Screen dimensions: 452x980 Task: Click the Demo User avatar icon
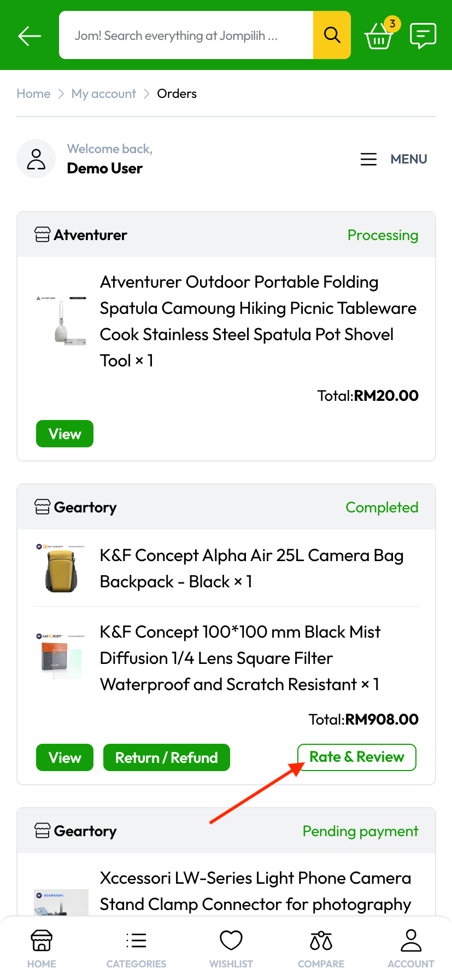(36, 159)
